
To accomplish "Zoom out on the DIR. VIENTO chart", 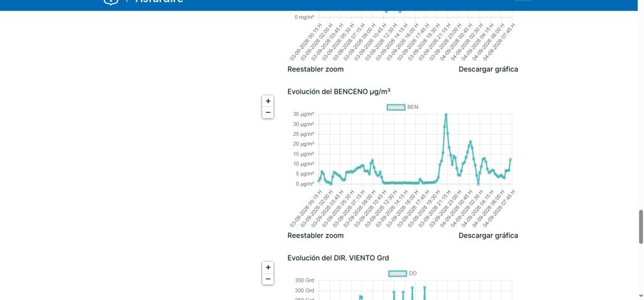I will 268,279.
